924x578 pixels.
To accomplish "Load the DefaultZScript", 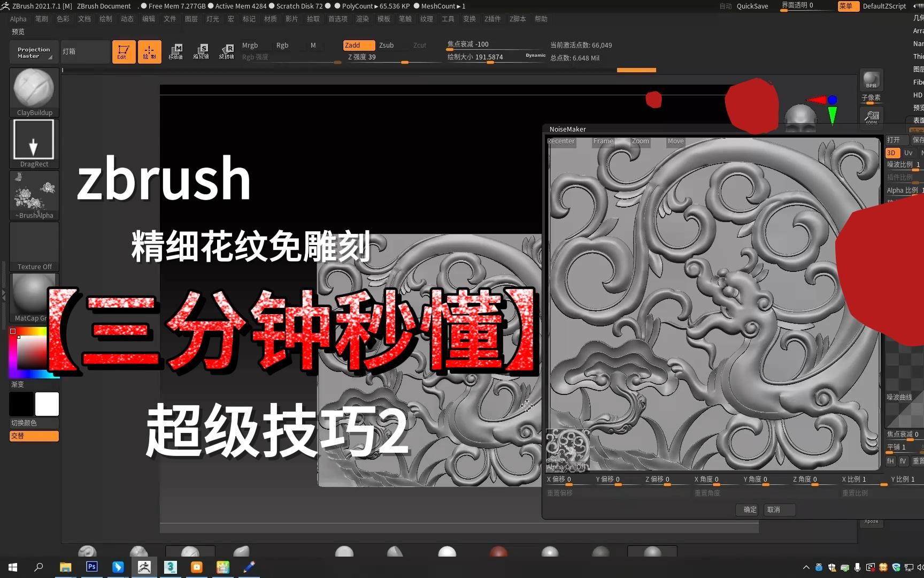I will tap(884, 6).
